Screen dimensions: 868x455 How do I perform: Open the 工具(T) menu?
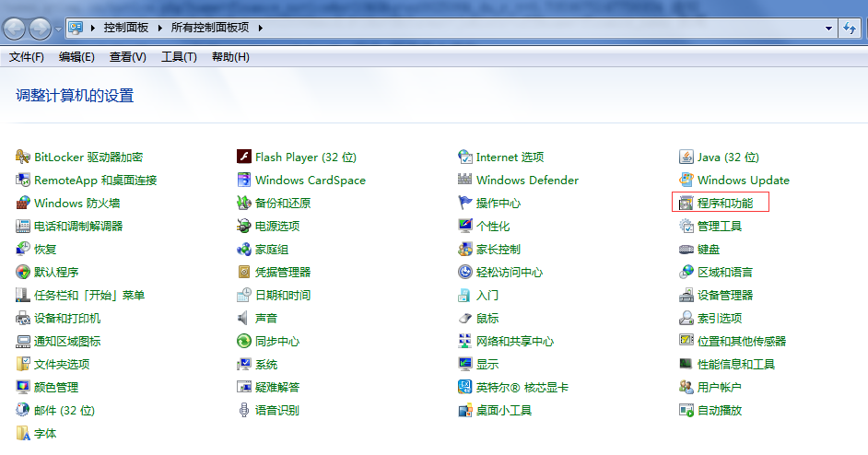click(x=179, y=57)
